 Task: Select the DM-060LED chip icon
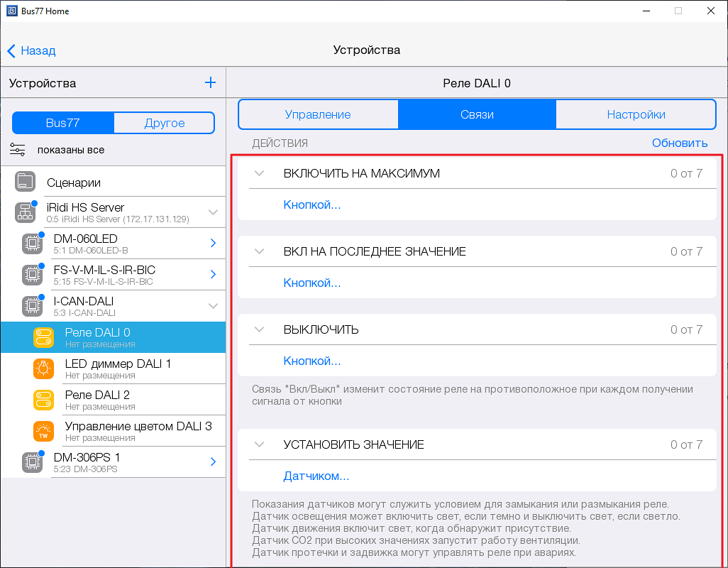33,243
